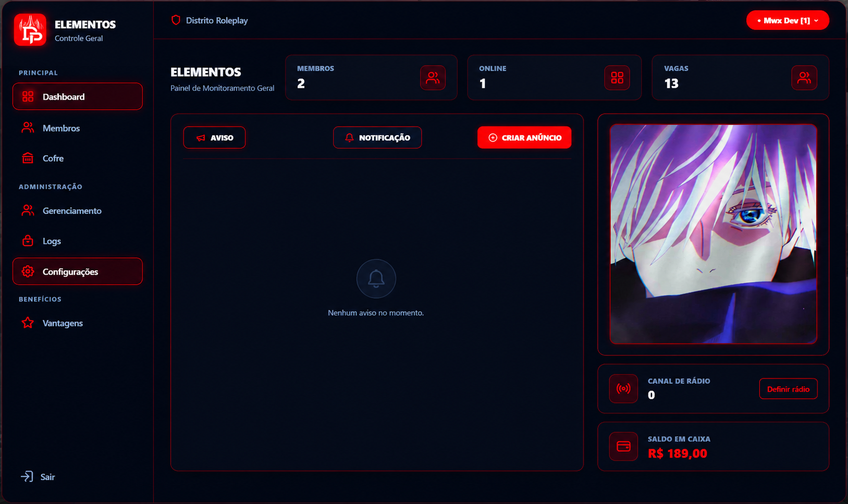
Task: Click the Logs padlock icon
Action: [28, 241]
